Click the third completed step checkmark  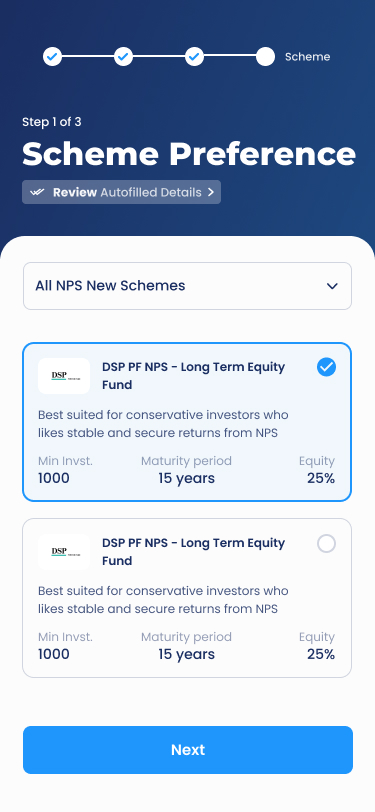point(194,56)
